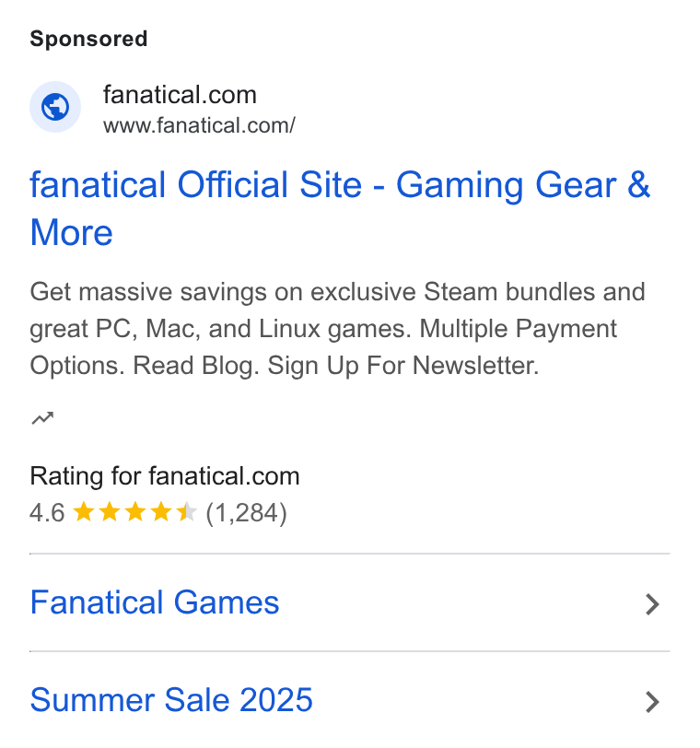The image size is (700, 748).
Task: Open the Fanatical Games sitelink
Action: tap(155, 602)
